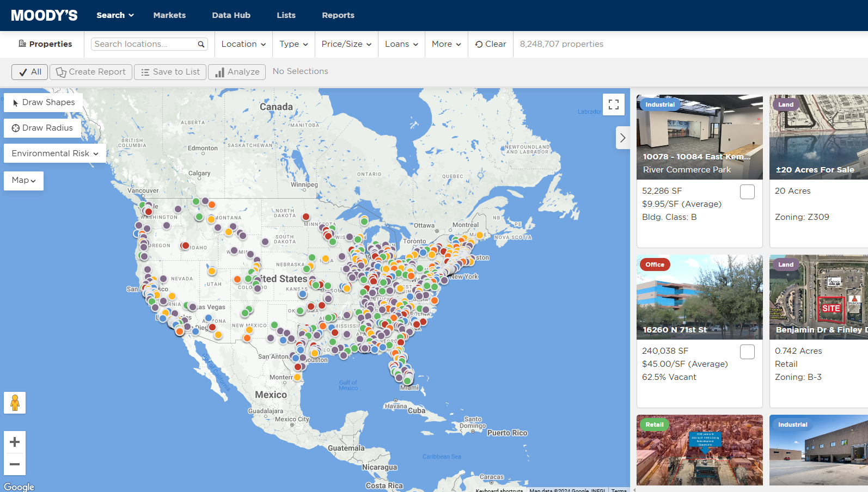The height and width of the screenshot is (492, 868).
Task: Toggle the All selection checkbox
Action: [x=30, y=72]
